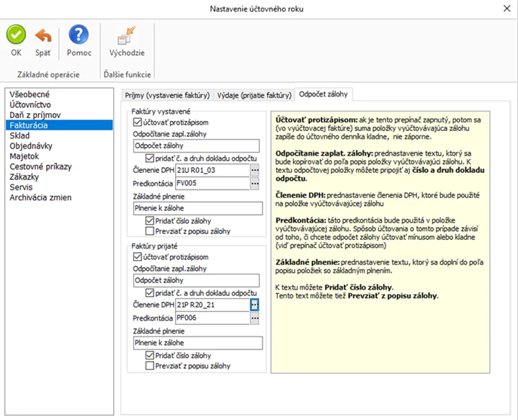Click Predkontácia field containing PF006
The image size is (518, 420).
pos(212,318)
